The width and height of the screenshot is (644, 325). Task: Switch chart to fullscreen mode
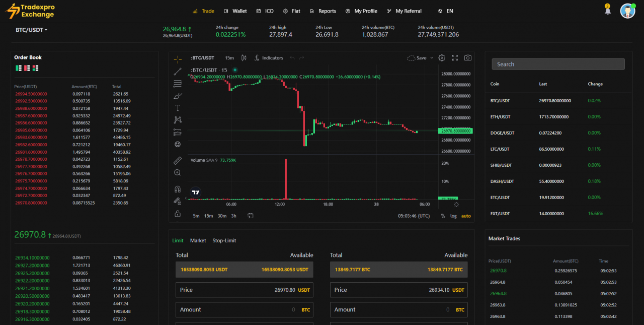[455, 58]
